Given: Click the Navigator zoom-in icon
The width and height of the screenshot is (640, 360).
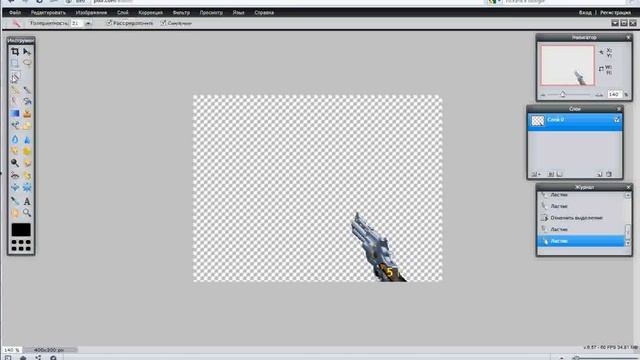Looking at the screenshot, I should click(x=599, y=95).
